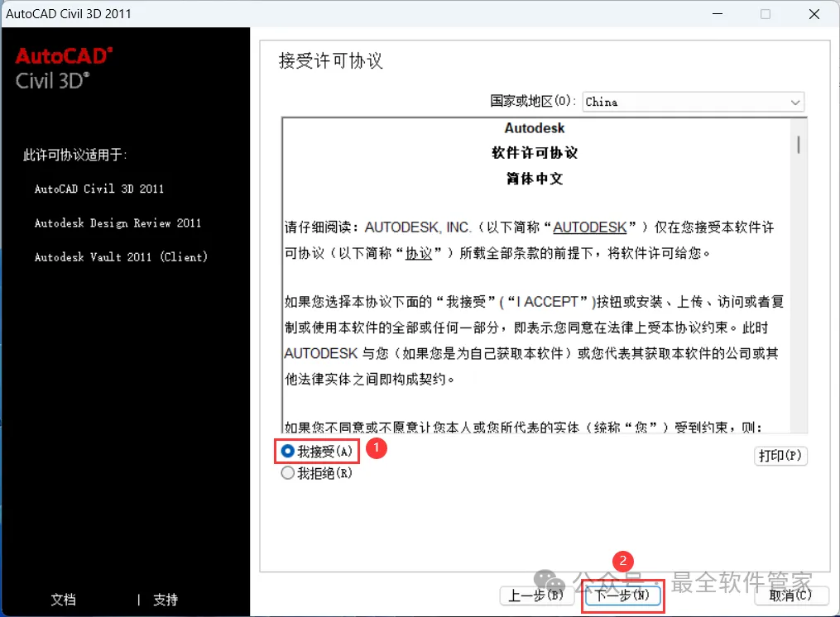Close the AutoCAD Civil 3D 2011 installer window
The image size is (840, 617).
pyautogui.click(x=814, y=14)
